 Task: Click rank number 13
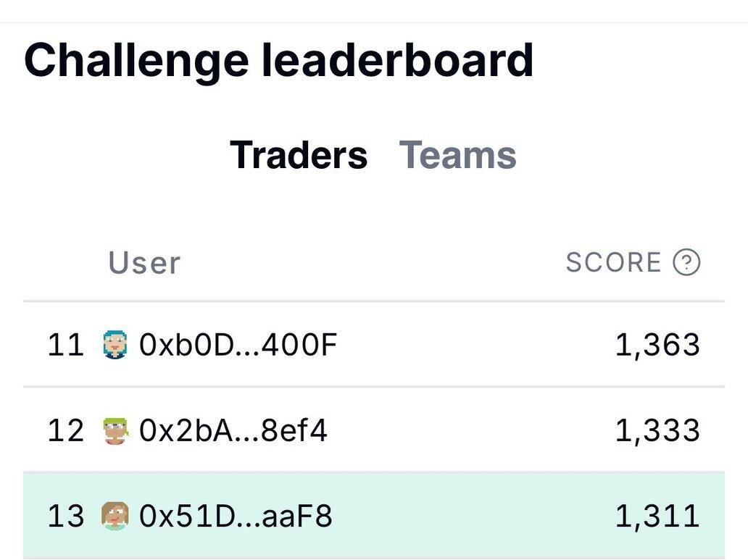click(x=66, y=517)
